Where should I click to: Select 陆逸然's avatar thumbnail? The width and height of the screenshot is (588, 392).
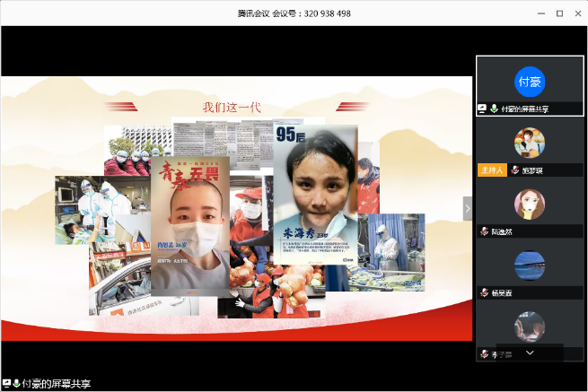529,205
